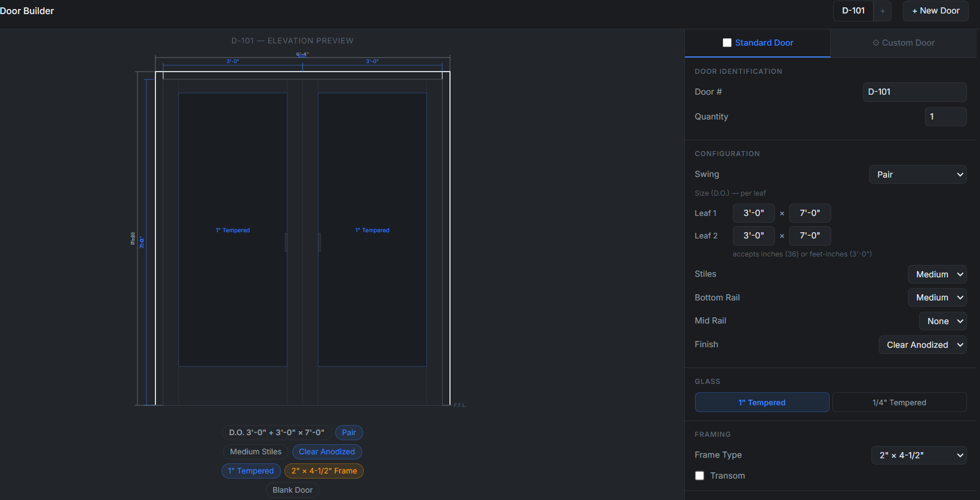Screen dimensions: 980x500
Task: Click the 1" Tempered badge below preview
Action: (251, 471)
